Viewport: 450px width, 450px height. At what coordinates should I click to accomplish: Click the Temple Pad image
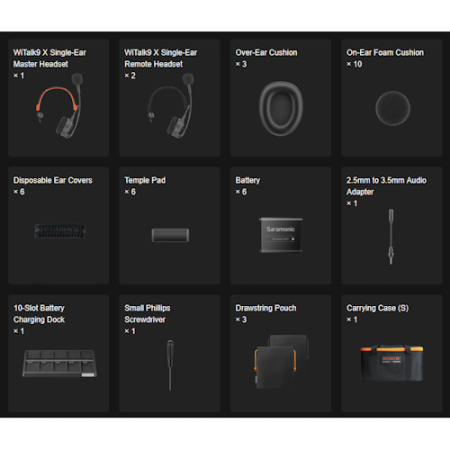(x=170, y=235)
